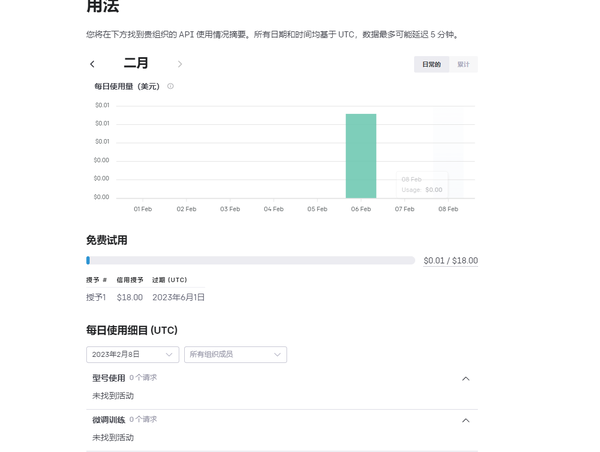This screenshot has height=452, width=600.
Task: Click the green 06 Feb usage bar
Action: tap(361, 156)
